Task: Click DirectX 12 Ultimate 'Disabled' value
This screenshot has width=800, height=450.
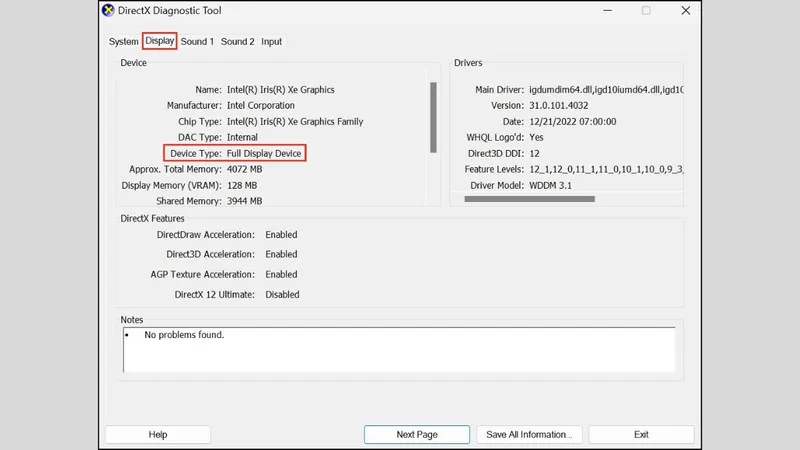Action: 282,294
